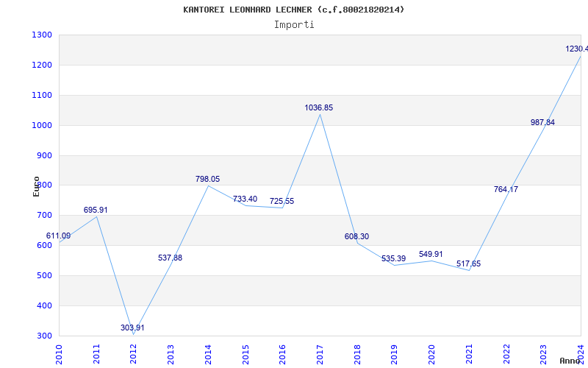Select the 549.91 value label

pyautogui.click(x=431, y=254)
